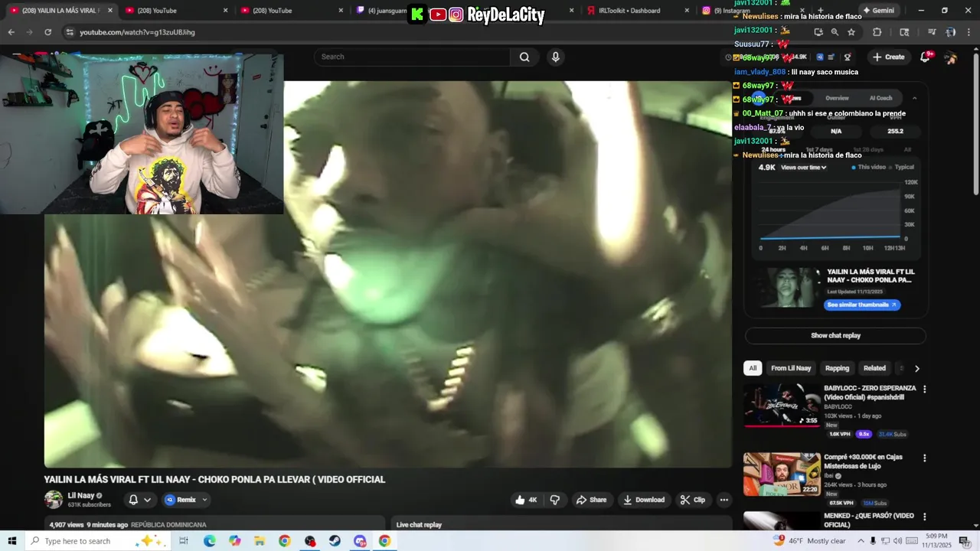Switch to second YouTube tab
This screenshot has height=551, width=980.
coord(176,11)
